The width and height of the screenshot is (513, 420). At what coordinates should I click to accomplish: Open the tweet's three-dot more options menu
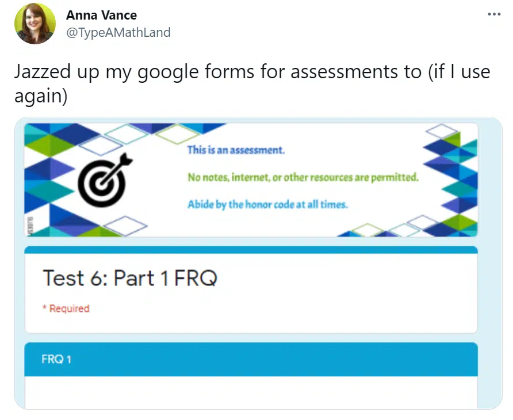494,14
